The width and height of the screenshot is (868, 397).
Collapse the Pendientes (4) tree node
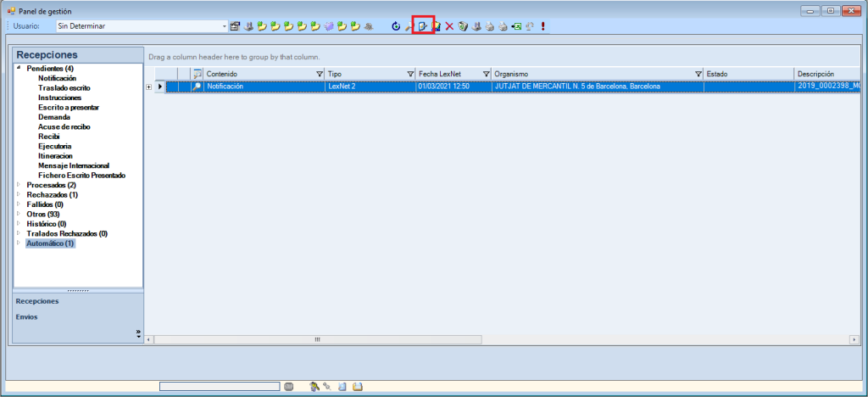(x=19, y=69)
